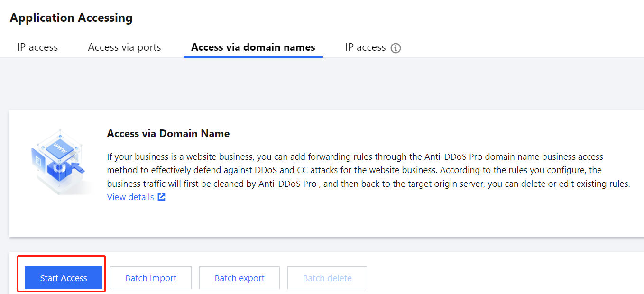Click the info icon beside IP access
644x294 pixels.
point(396,48)
